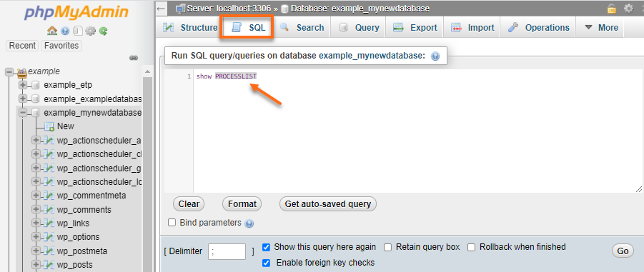This screenshot has height=272, width=644.
Task: Expand the wp_links table node
Action: coord(36,223)
